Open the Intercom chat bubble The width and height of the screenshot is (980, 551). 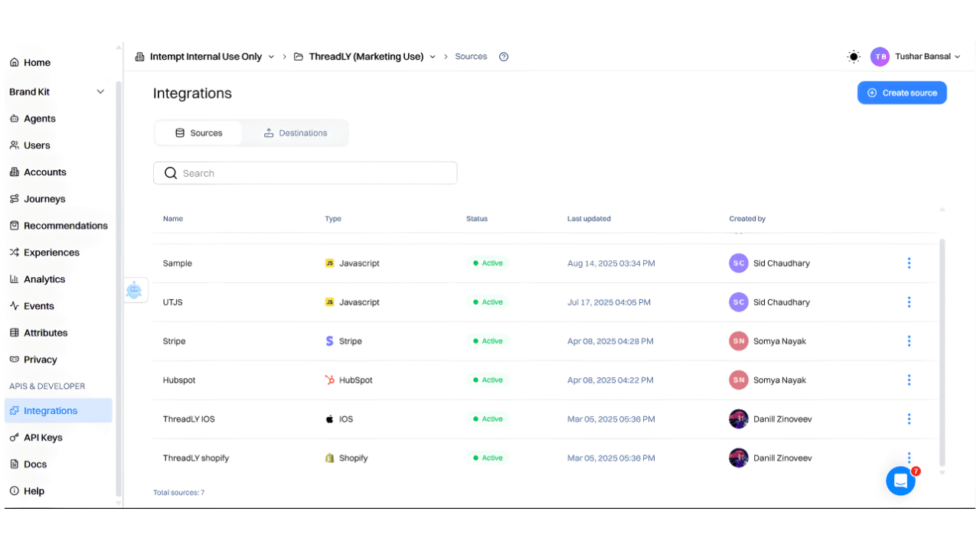tap(900, 481)
